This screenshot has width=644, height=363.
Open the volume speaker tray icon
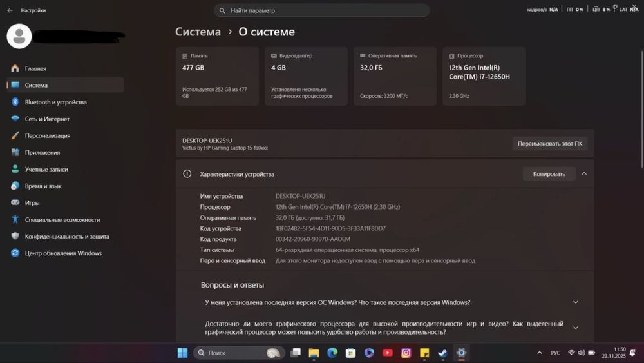tap(581, 353)
